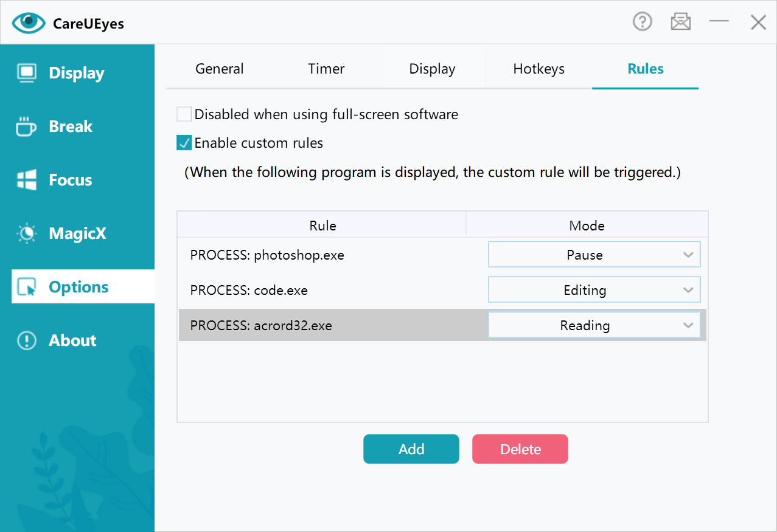Click the Display monitor icon in sidebar
777x532 pixels.
click(27, 73)
